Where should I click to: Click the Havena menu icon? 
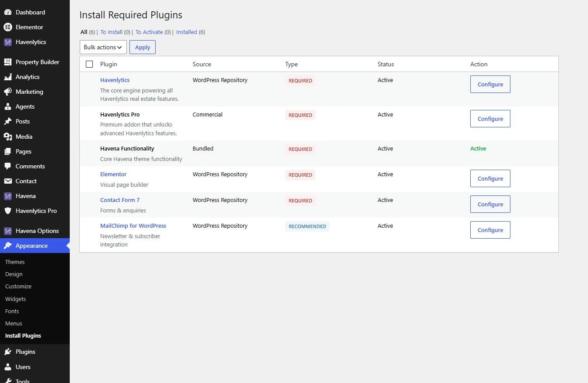coord(8,196)
